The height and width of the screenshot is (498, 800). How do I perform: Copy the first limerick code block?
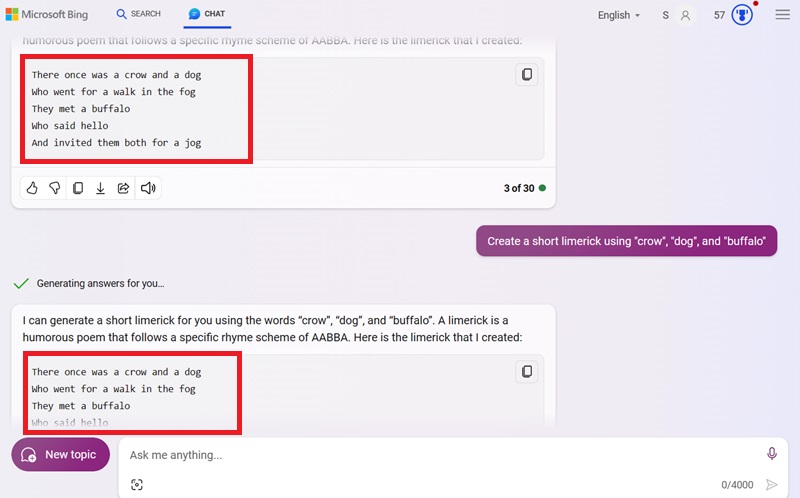527,74
